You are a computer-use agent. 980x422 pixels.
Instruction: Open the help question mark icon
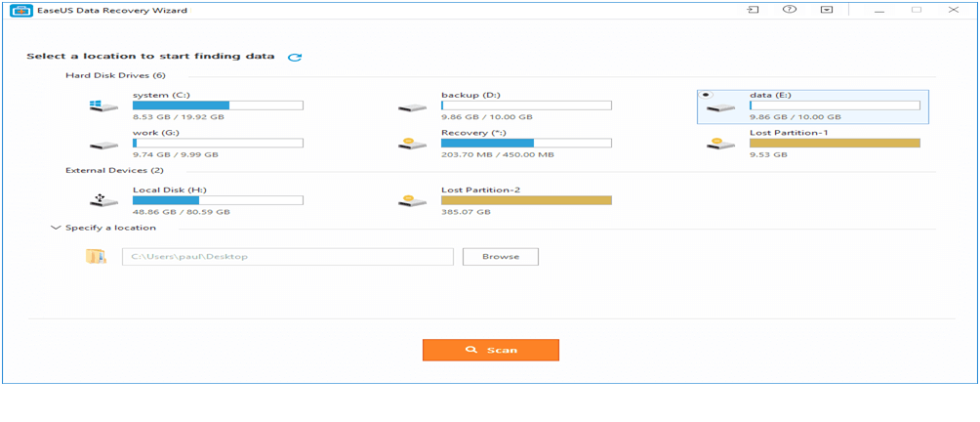790,10
